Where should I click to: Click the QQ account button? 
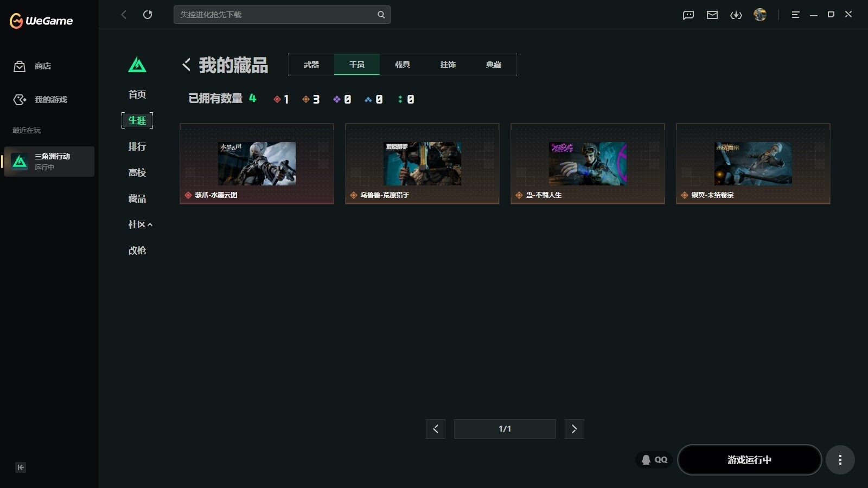pyautogui.click(x=654, y=460)
